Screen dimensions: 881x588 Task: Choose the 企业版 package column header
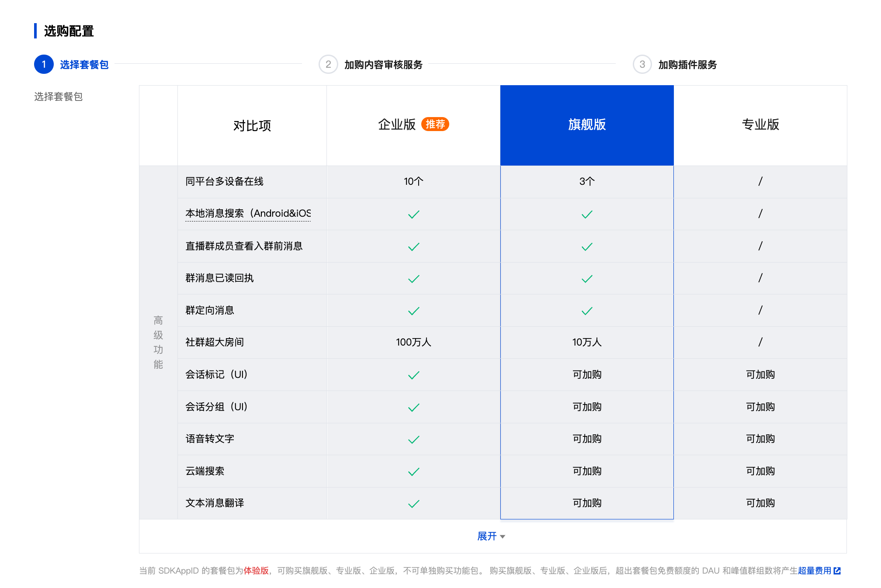click(x=413, y=125)
